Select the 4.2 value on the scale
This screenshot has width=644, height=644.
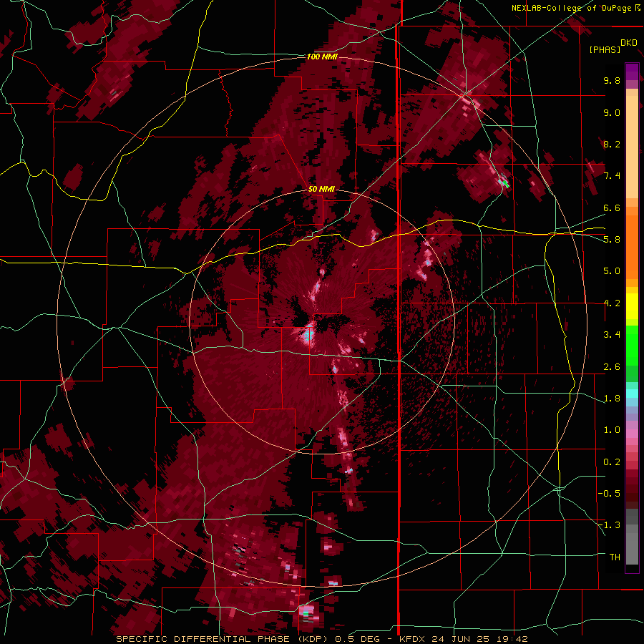pos(612,303)
